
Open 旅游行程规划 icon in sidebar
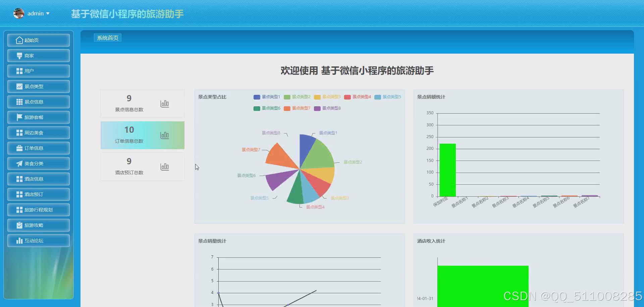tap(19, 210)
